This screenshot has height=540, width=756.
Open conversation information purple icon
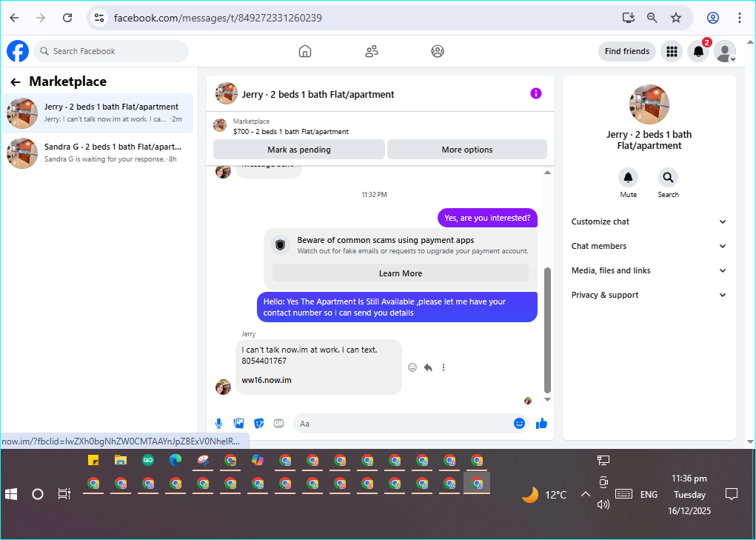coord(535,93)
